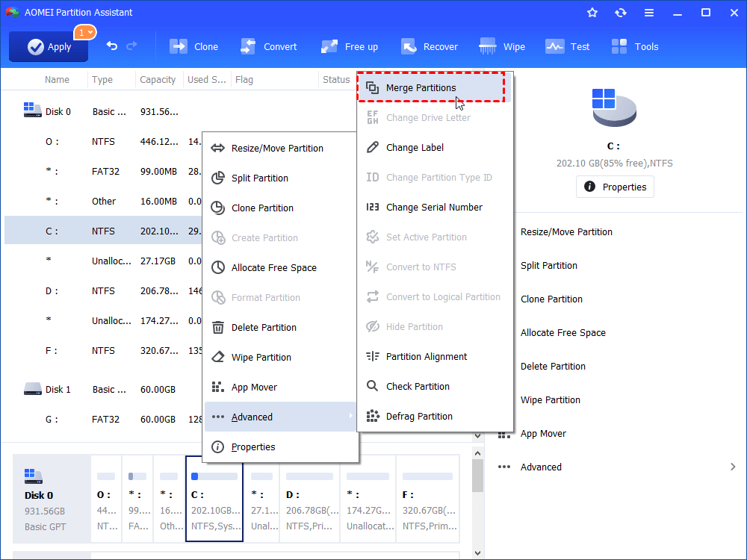The image size is (747, 560).
Task: Open the Recover toolbar menu
Action: (x=430, y=46)
